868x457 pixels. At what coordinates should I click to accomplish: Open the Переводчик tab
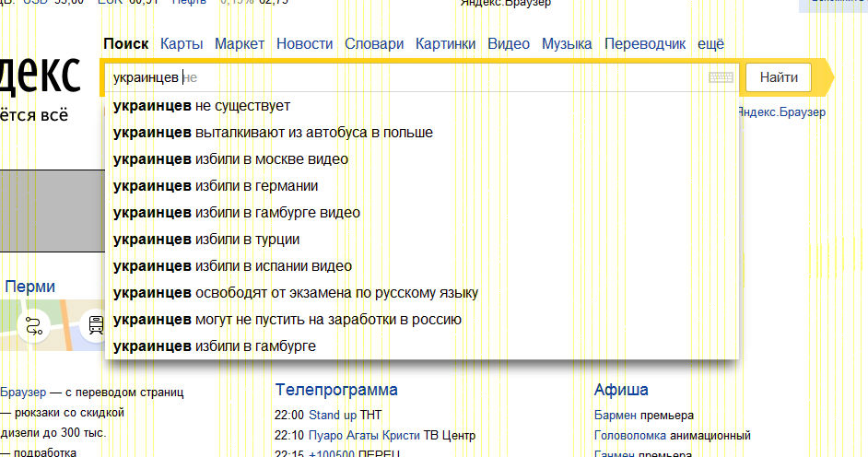pos(644,43)
